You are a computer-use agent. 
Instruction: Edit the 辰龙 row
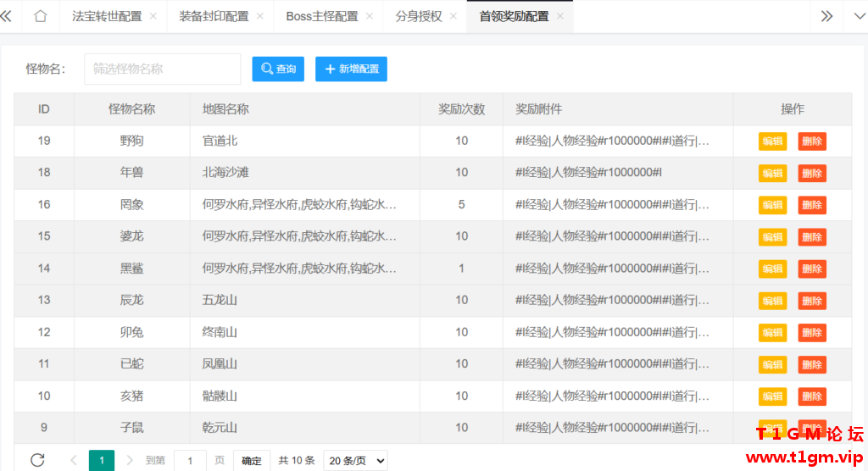[x=772, y=301]
